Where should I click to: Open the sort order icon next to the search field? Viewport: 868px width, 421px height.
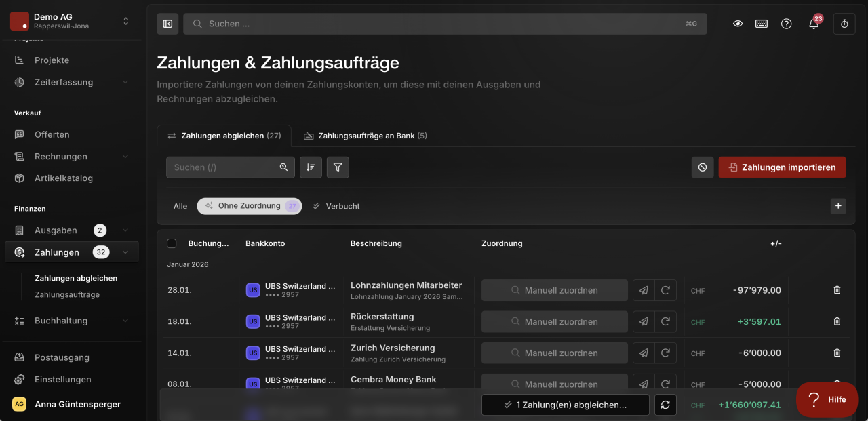pyautogui.click(x=311, y=167)
